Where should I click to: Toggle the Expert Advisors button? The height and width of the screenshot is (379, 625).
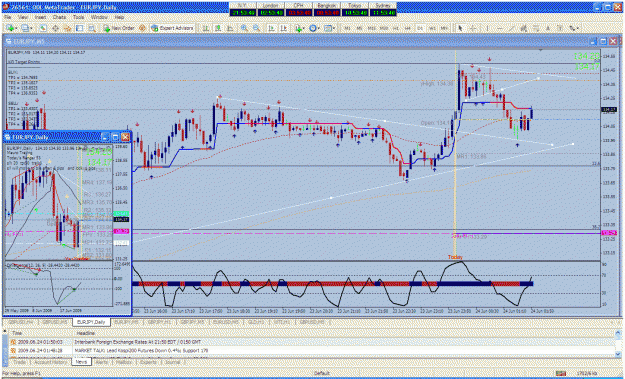click(172, 28)
